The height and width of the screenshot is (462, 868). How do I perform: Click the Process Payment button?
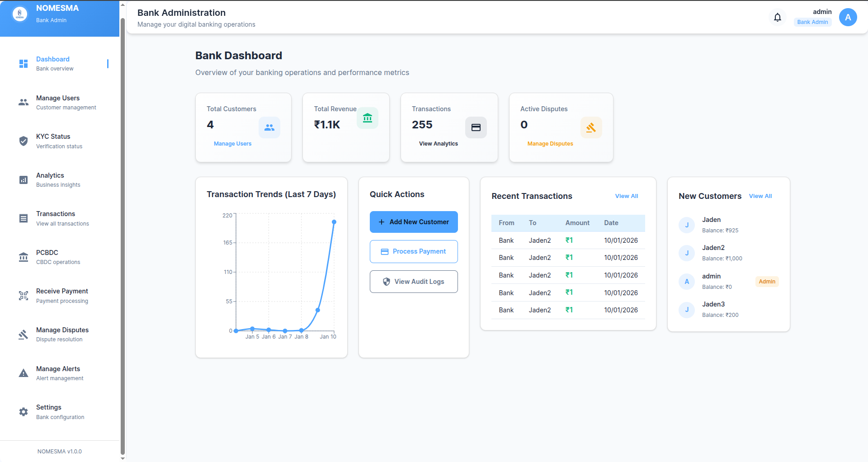point(413,251)
